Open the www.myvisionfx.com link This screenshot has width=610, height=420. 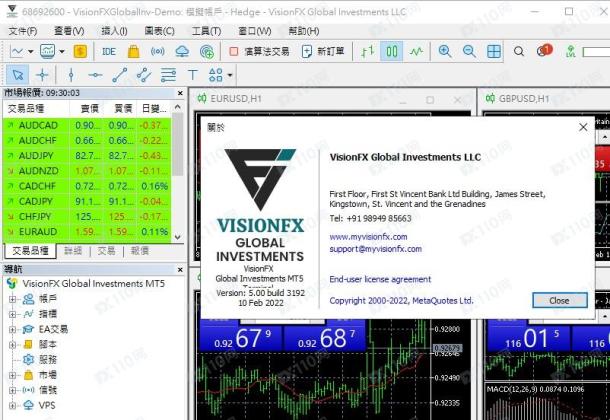pyautogui.click(x=368, y=236)
